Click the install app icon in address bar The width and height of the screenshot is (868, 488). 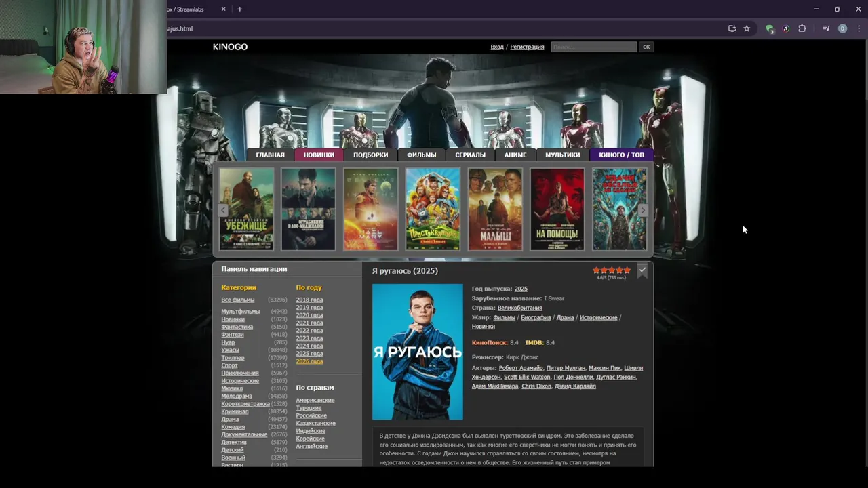pyautogui.click(x=732, y=28)
